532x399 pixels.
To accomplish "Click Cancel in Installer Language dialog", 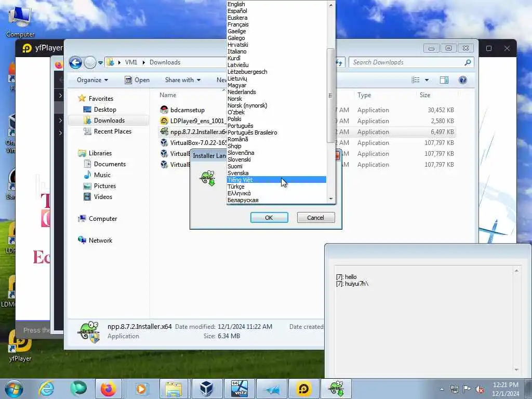I will coord(315,218).
